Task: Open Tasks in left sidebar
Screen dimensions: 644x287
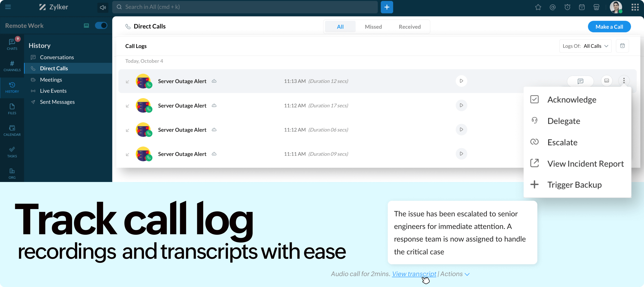Action: 12,152
